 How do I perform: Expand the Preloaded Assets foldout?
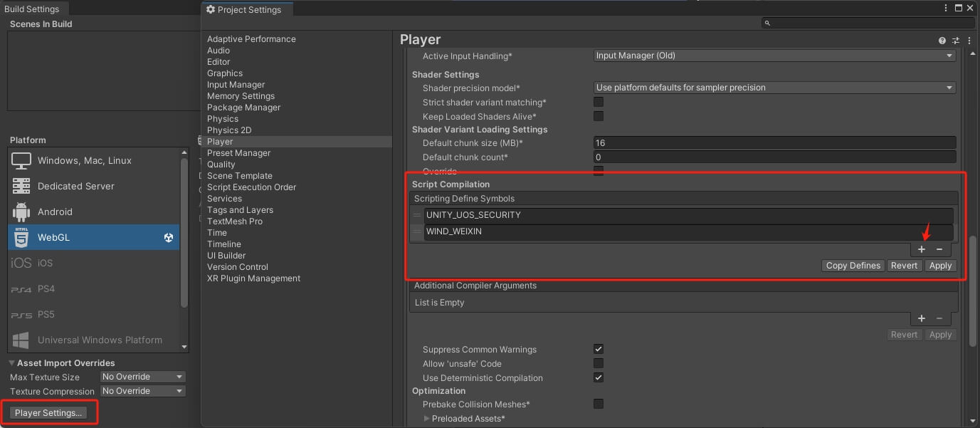coord(427,419)
